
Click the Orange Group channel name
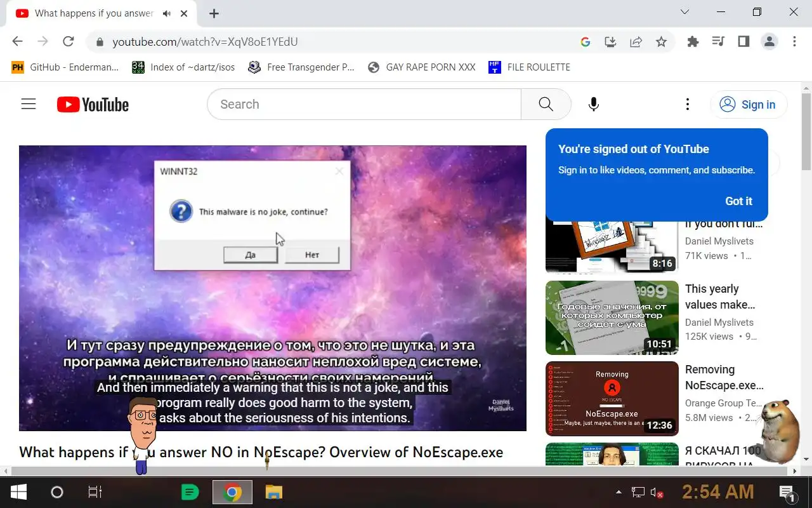click(723, 403)
